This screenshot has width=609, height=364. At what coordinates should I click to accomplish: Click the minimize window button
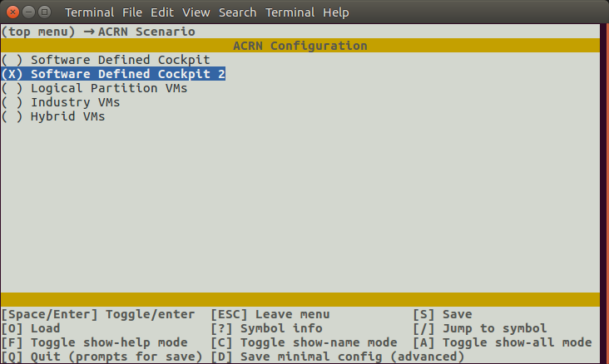[x=27, y=12]
